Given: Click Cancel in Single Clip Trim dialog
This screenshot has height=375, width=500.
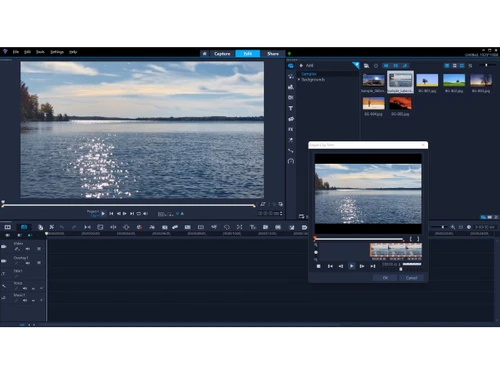Looking at the screenshot, I should pos(411,278).
